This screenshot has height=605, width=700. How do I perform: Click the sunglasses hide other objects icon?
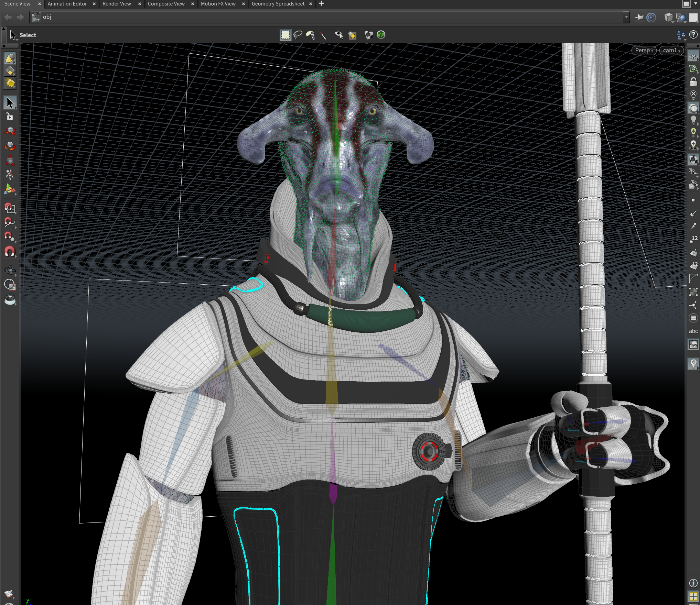(693, 172)
